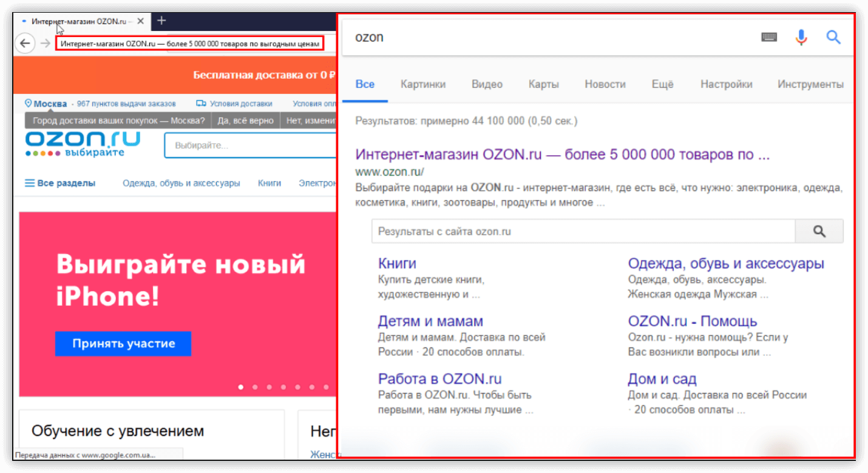Click the Google on-screen keyboard icon
Image resolution: width=868 pixels, height=473 pixels.
point(769,38)
